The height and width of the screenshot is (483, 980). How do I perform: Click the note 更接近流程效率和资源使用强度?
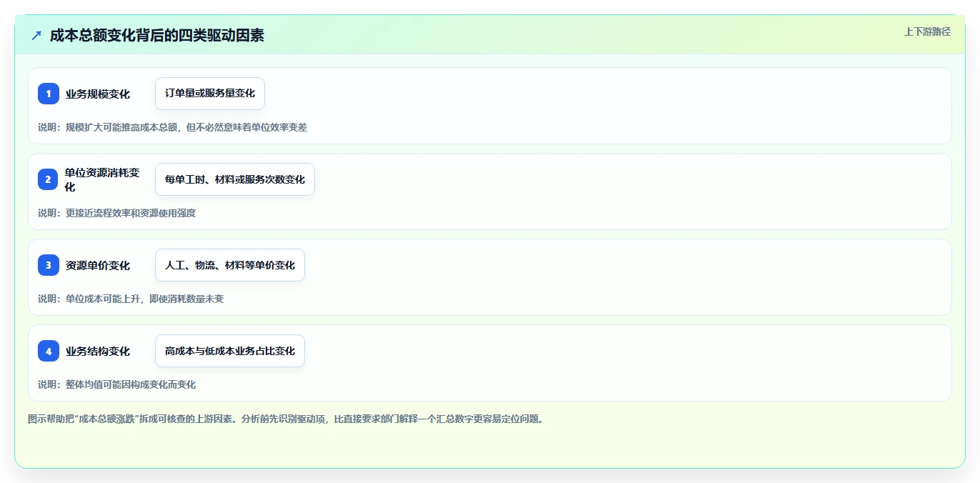pos(116,213)
